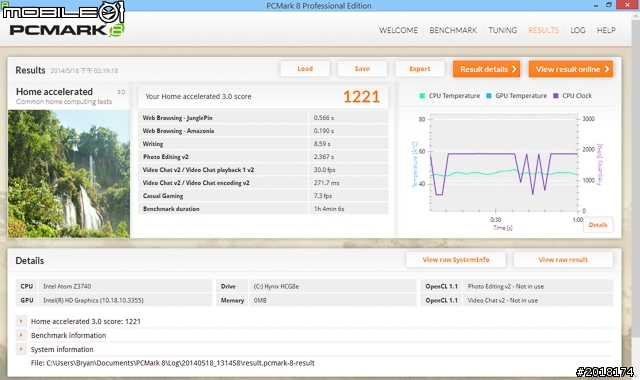The image size is (640, 380).
Task: Click Intel(R) HD Graphics GPU value
Action: (93, 300)
